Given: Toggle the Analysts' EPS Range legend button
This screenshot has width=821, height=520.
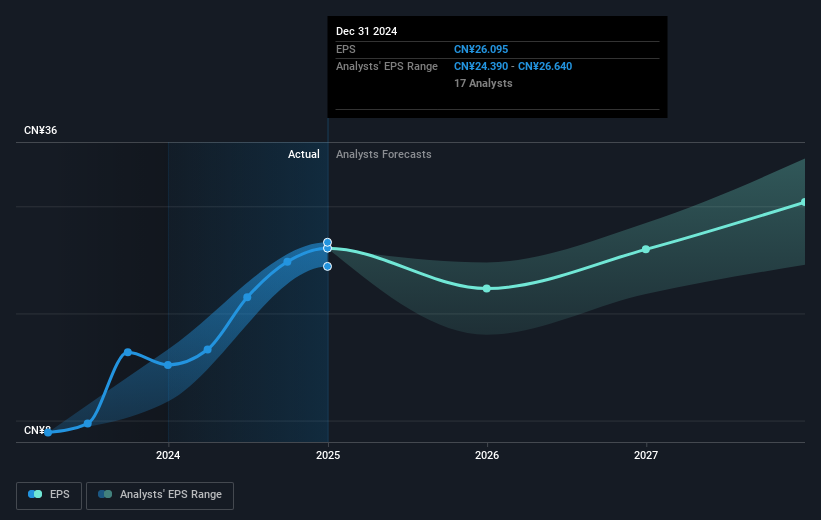Looking at the screenshot, I should [160, 495].
